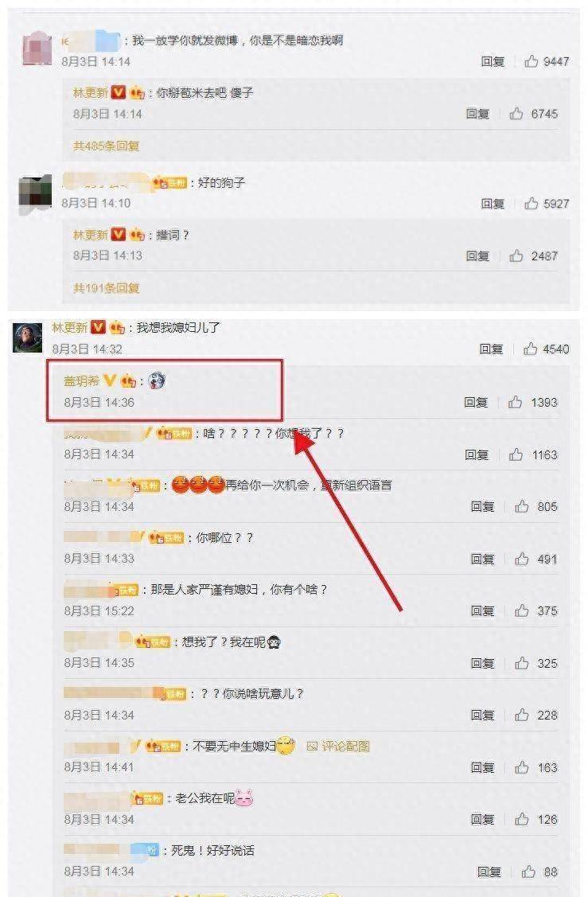This screenshot has width=588, height=897.
Task: Open 盖玥希's profile name link
Action: tap(81, 380)
